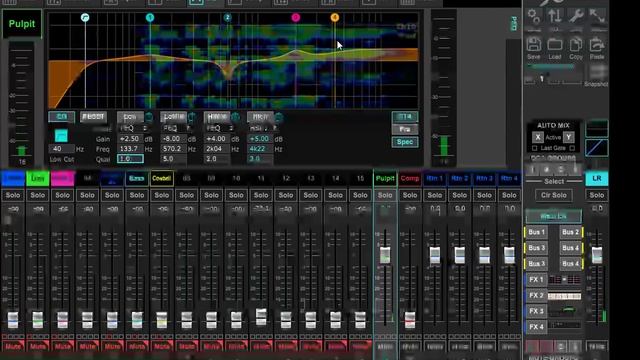Toggle the RTA display button
The width and height of the screenshot is (640, 360).
(405, 117)
